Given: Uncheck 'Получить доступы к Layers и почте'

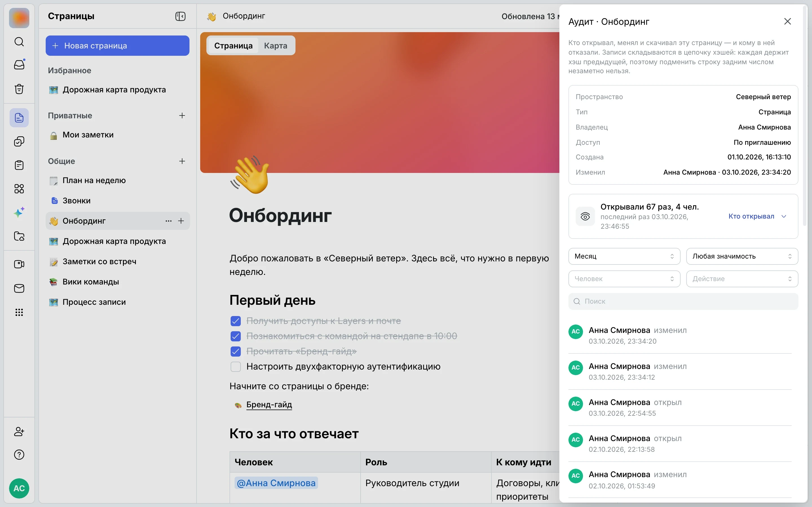Looking at the screenshot, I should tap(235, 321).
